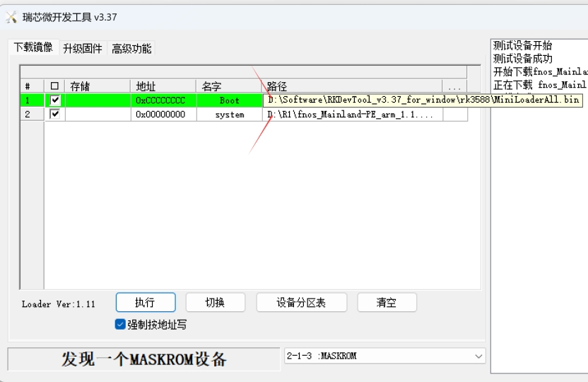Disable the 强制按地址写 option
This screenshot has height=382, width=588.
(x=120, y=325)
